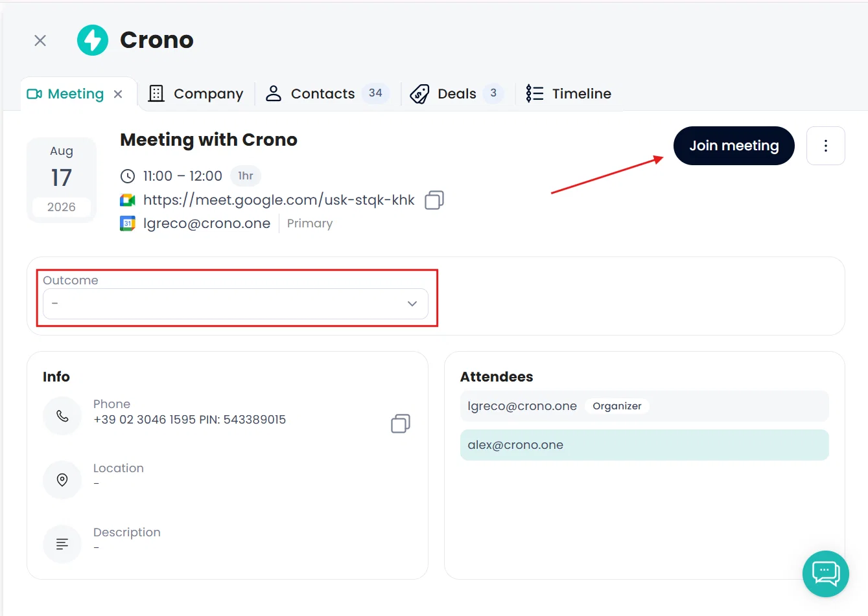Image resolution: width=868 pixels, height=616 pixels.
Task: Open the Contacts tab
Action: click(x=327, y=94)
